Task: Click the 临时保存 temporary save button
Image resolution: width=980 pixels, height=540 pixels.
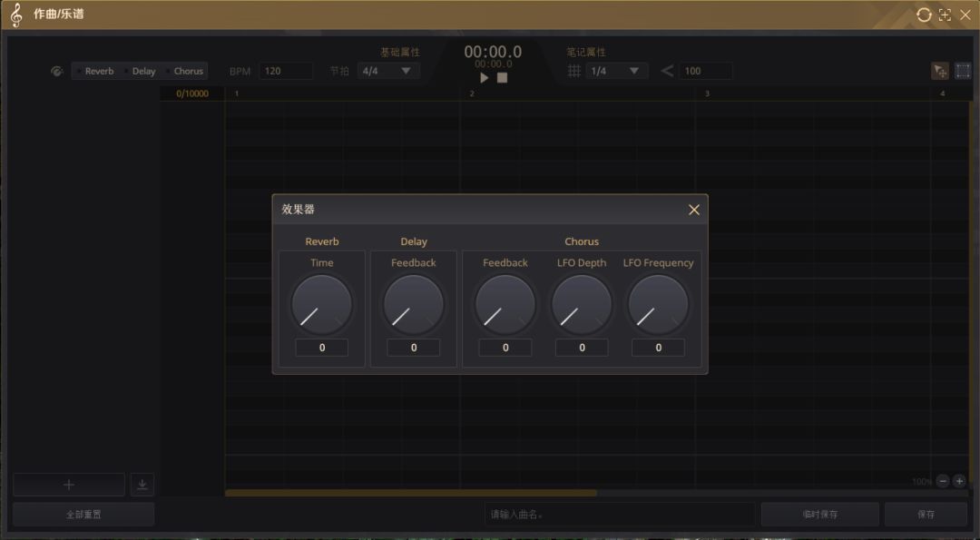Action: [x=819, y=515]
